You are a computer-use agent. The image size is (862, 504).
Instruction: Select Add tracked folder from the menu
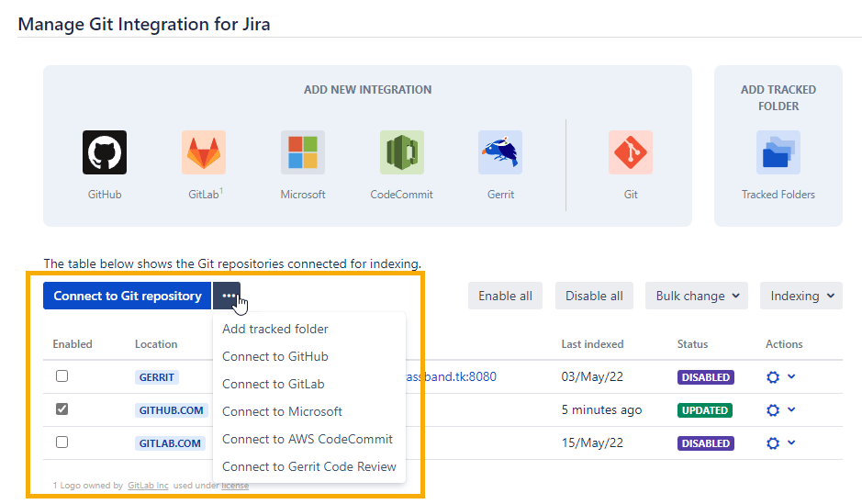309,329
